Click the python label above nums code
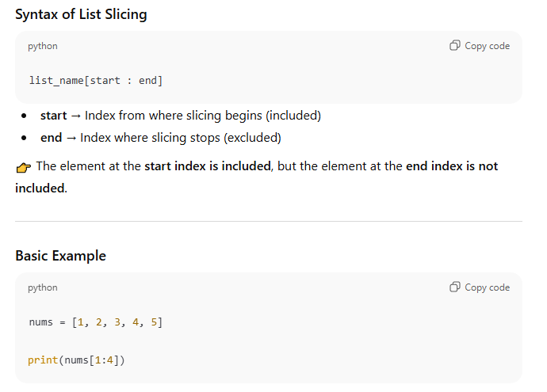This screenshot has height=392, width=547. click(43, 287)
